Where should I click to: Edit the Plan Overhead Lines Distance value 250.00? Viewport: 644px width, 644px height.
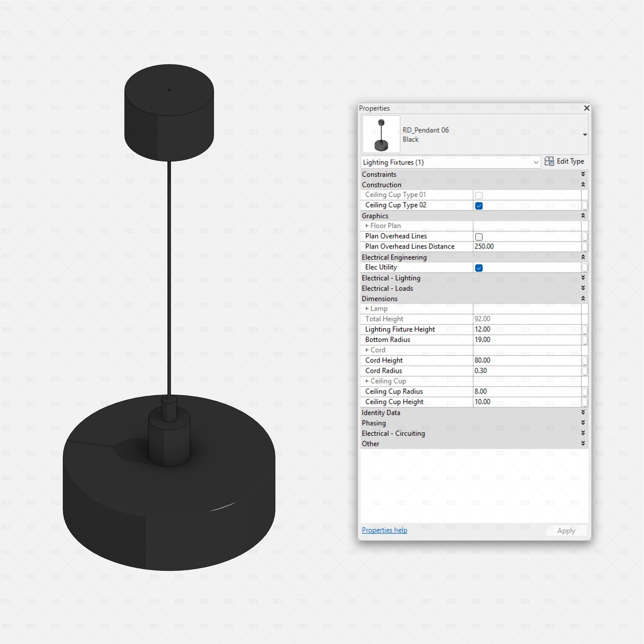(527, 246)
